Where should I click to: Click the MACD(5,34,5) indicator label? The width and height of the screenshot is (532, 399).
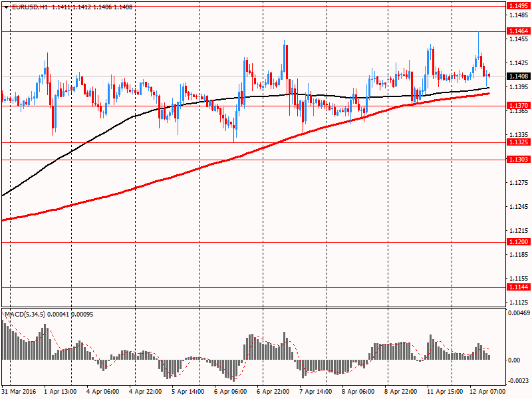coord(25,315)
